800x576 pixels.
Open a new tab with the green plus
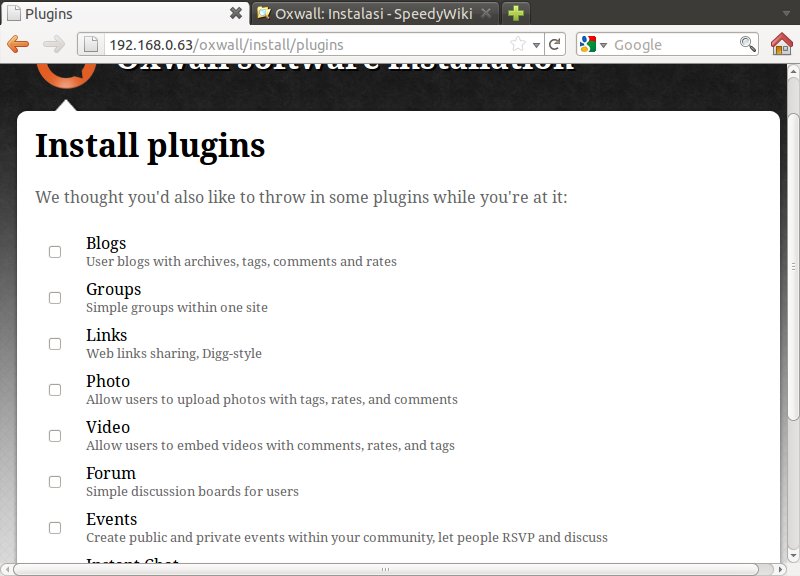click(x=516, y=13)
